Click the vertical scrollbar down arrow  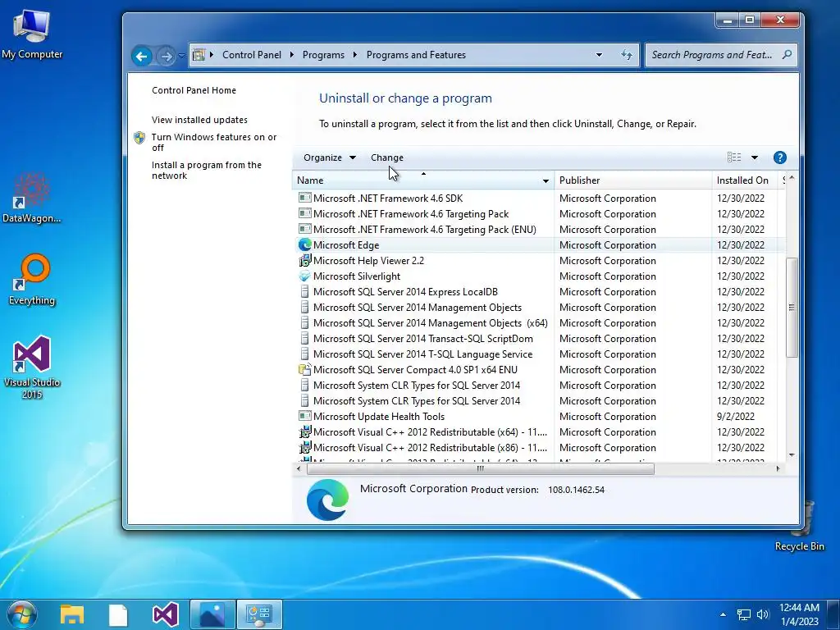tap(792, 455)
